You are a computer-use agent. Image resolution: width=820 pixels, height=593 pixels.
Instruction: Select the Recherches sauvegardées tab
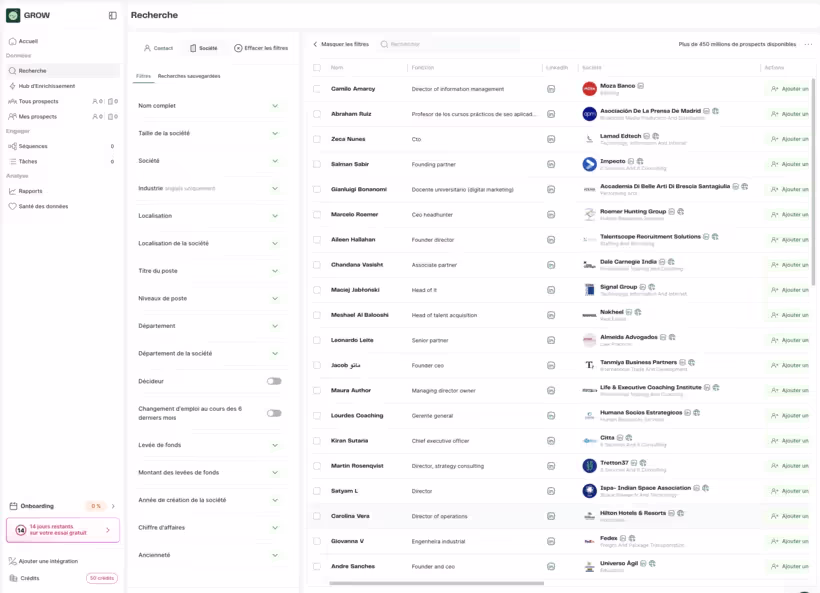[189, 76]
